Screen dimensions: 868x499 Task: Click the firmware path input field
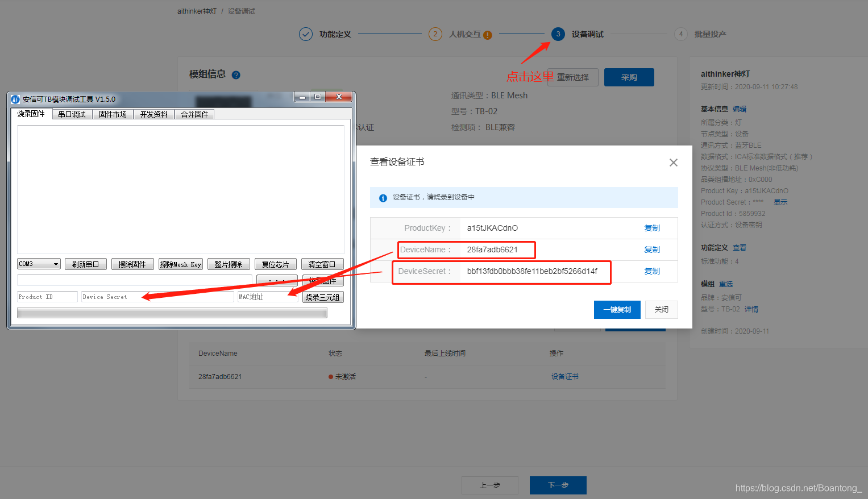tap(135, 280)
